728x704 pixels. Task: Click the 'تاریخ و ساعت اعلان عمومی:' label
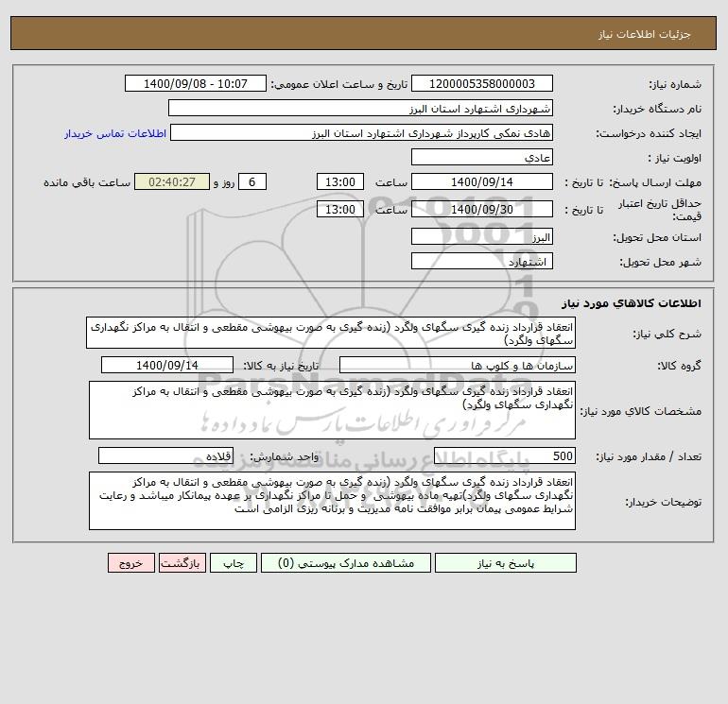[x=339, y=84]
